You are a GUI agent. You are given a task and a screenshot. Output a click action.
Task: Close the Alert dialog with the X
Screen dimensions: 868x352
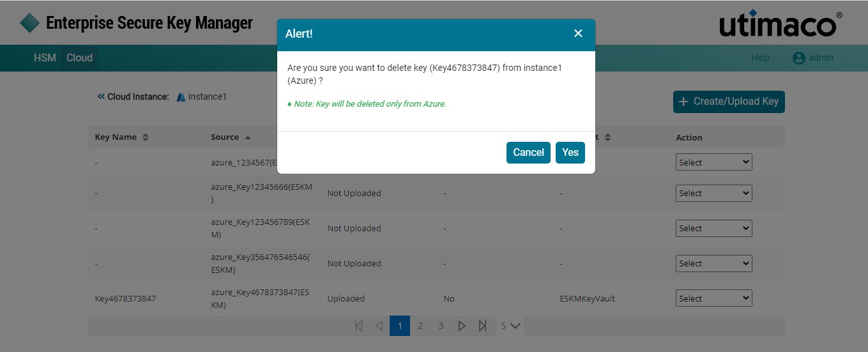pyautogui.click(x=578, y=33)
